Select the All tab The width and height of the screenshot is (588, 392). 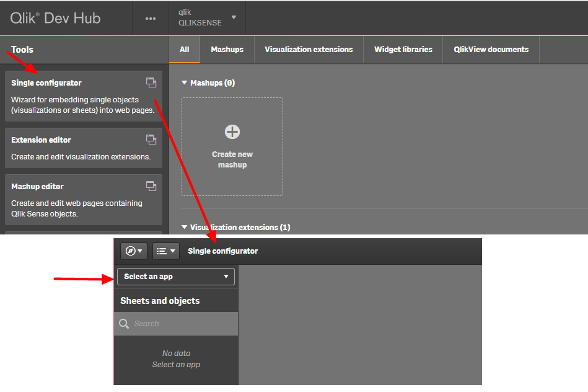click(x=184, y=50)
